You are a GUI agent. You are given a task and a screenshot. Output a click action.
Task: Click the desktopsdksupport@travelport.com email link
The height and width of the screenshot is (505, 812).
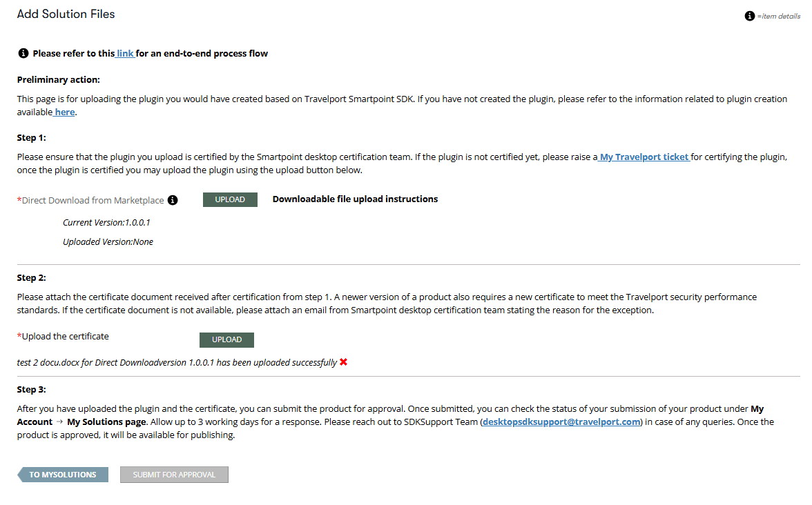(561, 422)
